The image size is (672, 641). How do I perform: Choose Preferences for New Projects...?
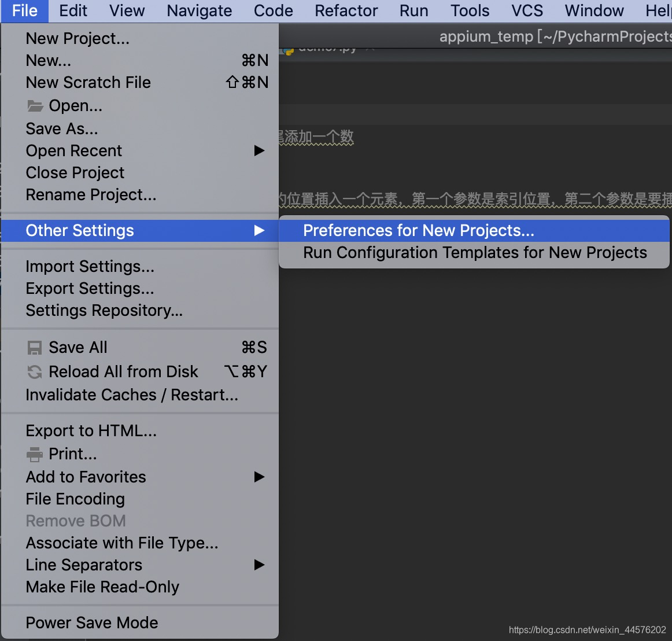coord(474,231)
